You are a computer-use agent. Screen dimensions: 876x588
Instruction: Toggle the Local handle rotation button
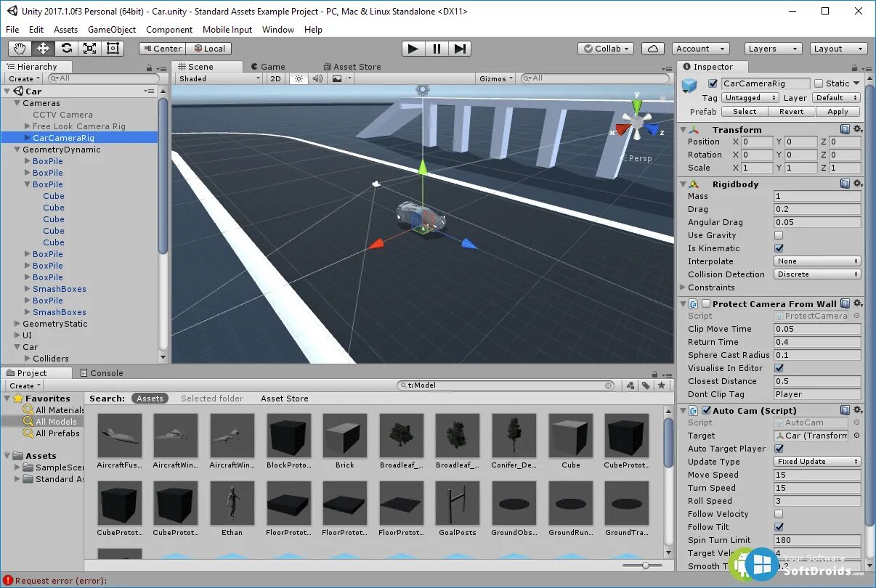(x=208, y=49)
